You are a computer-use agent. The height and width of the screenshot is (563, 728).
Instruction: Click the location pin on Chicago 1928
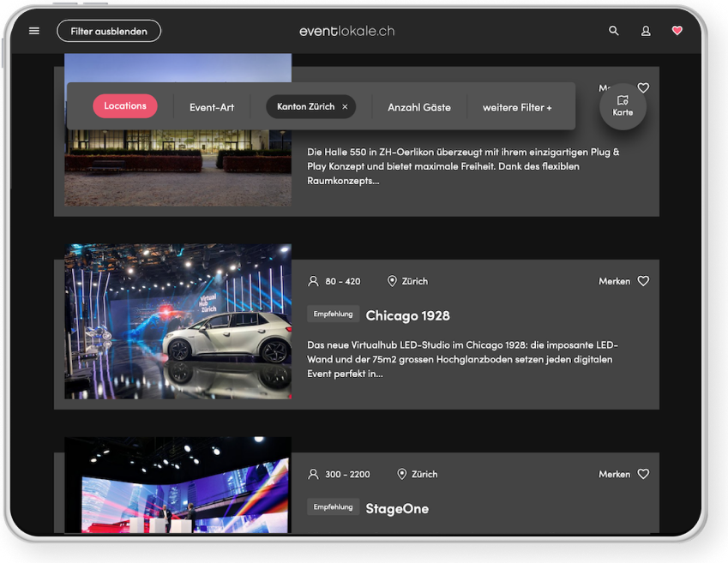(392, 281)
